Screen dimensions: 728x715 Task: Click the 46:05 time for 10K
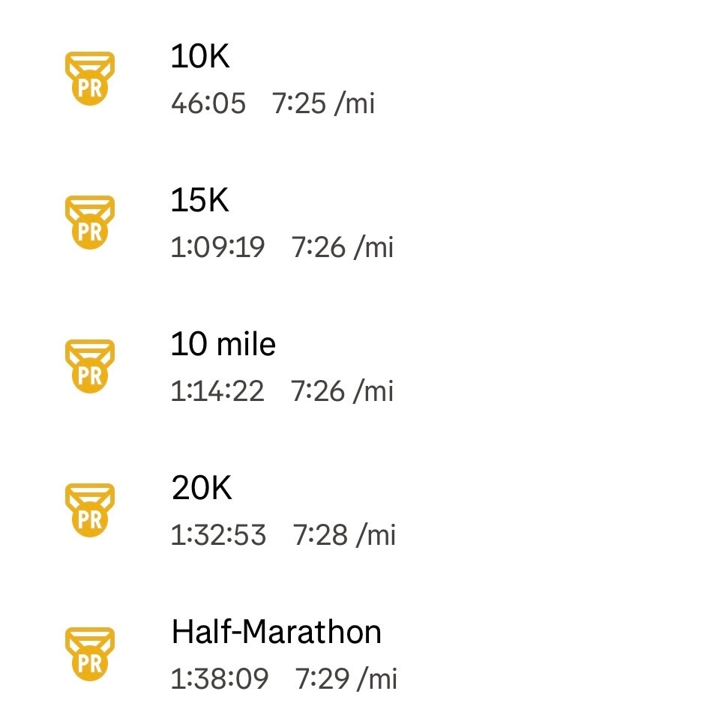tap(208, 103)
